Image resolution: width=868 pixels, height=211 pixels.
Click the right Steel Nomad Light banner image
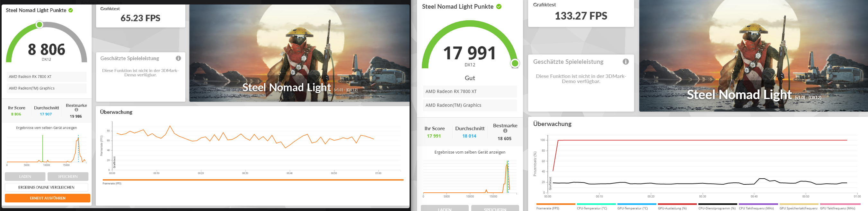(x=753, y=56)
